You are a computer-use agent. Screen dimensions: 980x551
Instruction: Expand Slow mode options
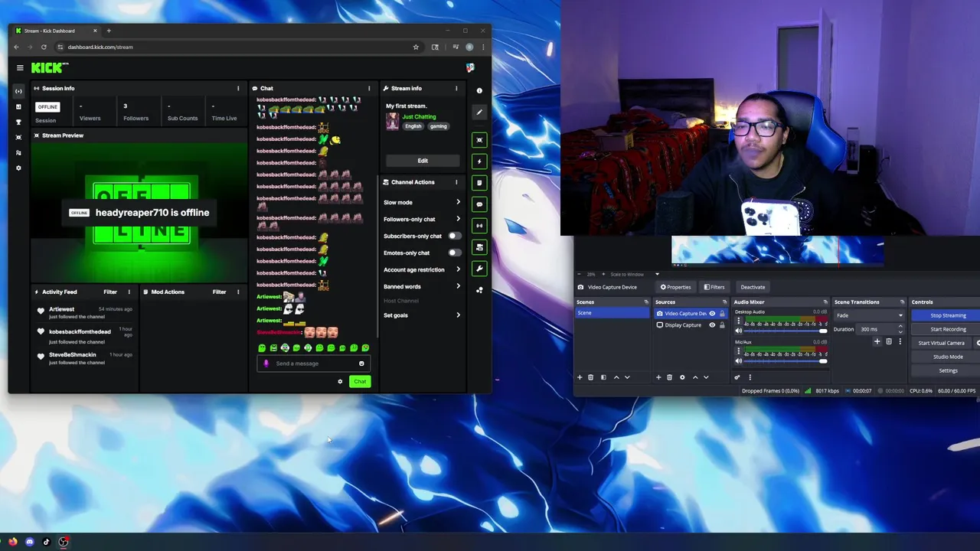pos(458,202)
